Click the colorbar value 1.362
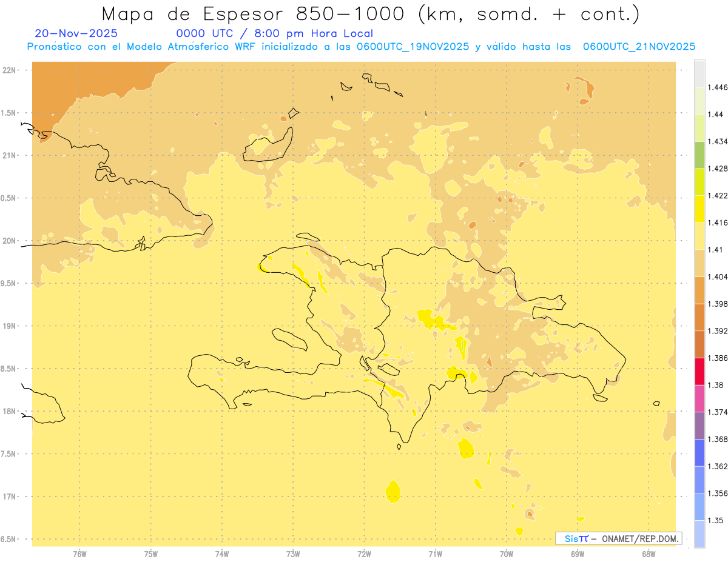 pyautogui.click(x=718, y=466)
